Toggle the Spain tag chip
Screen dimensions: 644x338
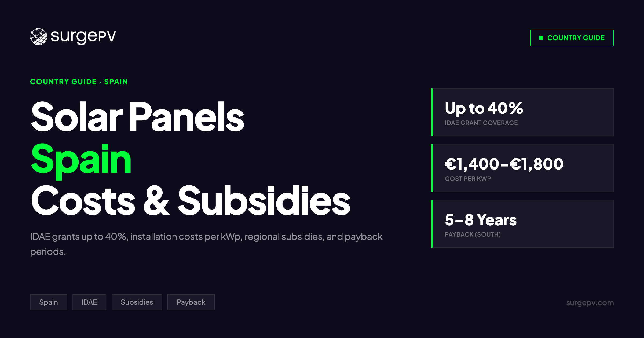pos(49,302)
